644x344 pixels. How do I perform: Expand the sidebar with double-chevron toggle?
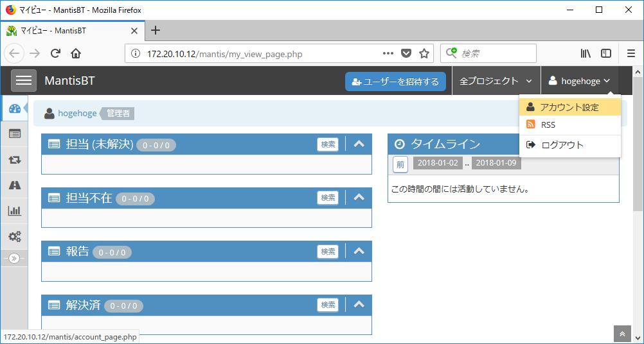(x=14, y=258)
